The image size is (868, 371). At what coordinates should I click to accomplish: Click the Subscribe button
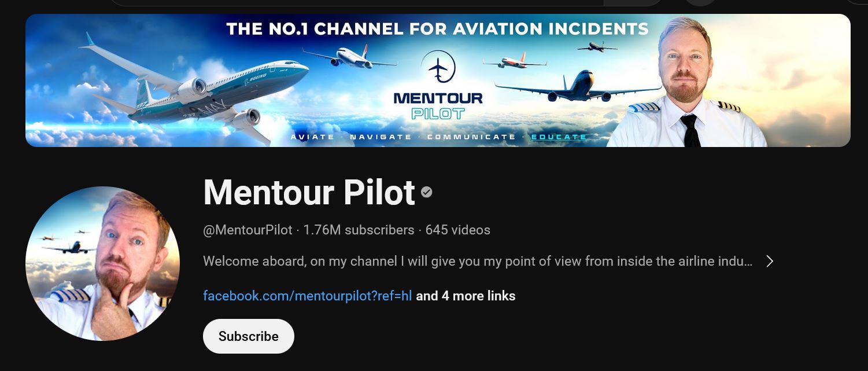tap(248, 336)
